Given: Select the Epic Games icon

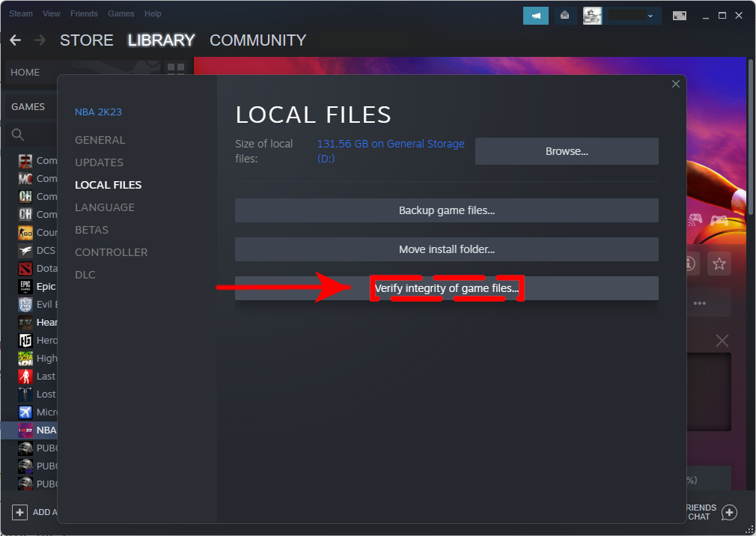Looking at the screenshot, I should coord(25,286).
